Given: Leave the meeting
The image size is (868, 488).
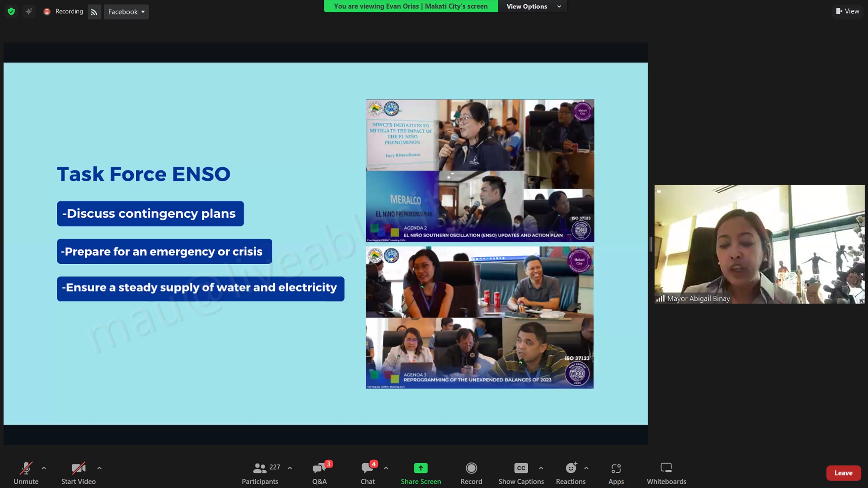Looking at the screenshot, I should (x=844, y=473).
